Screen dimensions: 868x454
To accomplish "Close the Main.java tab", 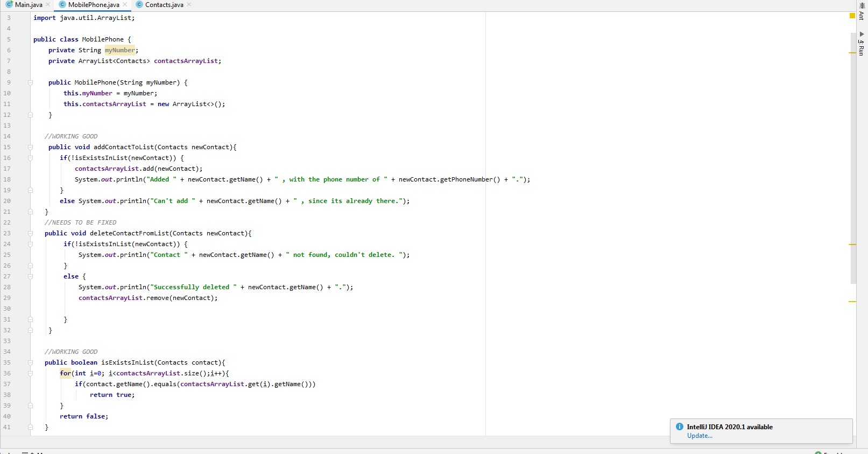I will pos(48,5).
